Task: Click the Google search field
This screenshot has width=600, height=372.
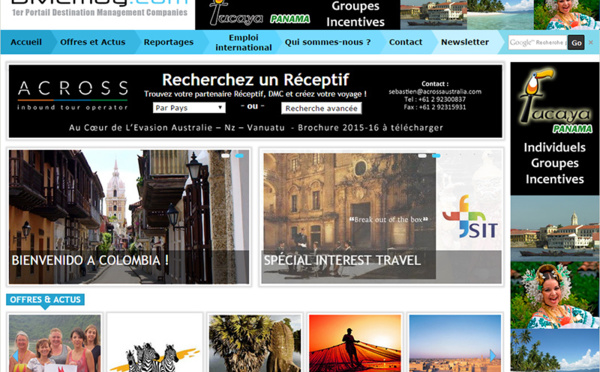Action: pos(538,42)
